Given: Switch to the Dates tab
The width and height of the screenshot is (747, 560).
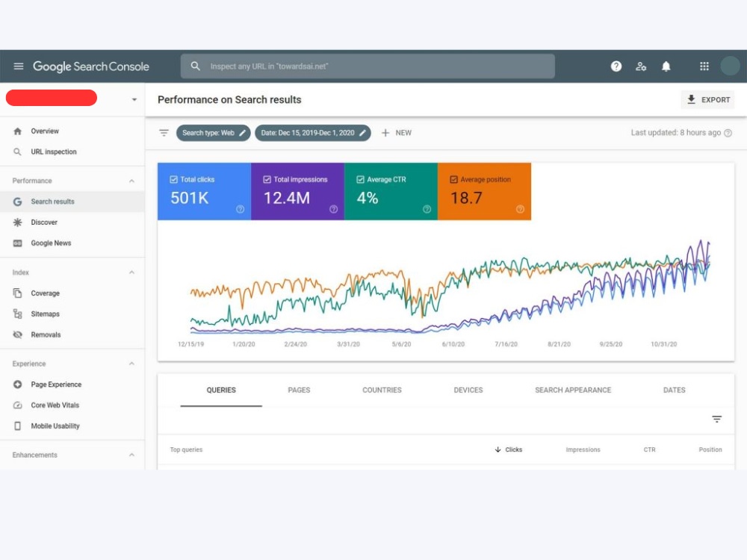Looking at the screenshot, I should point(674,390).
